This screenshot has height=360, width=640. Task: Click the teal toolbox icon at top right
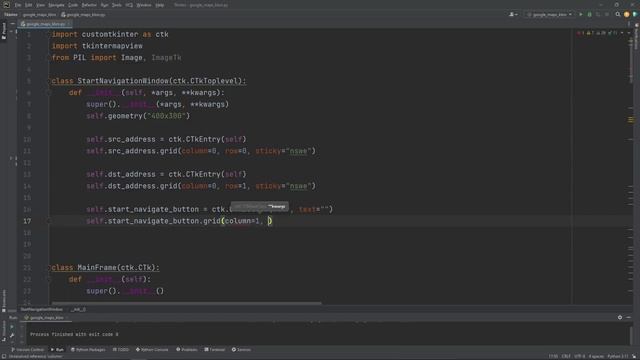point(635,14)
